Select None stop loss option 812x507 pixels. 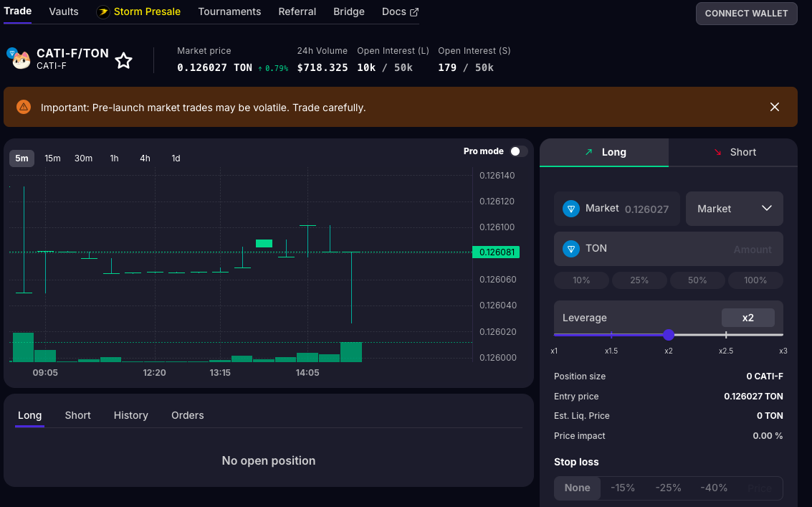tap(577, 488)
